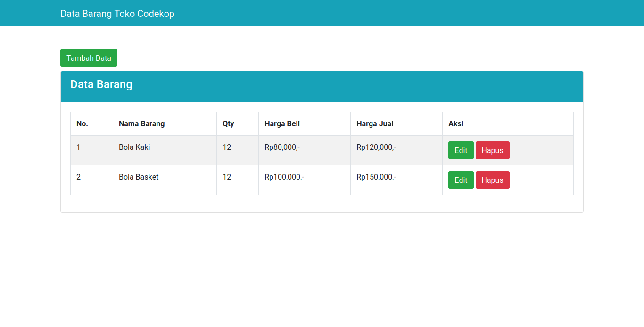Viewport: 644px width, 327px height.
Task: Select the Bola Kaki name cell
Action: point(134,147)
